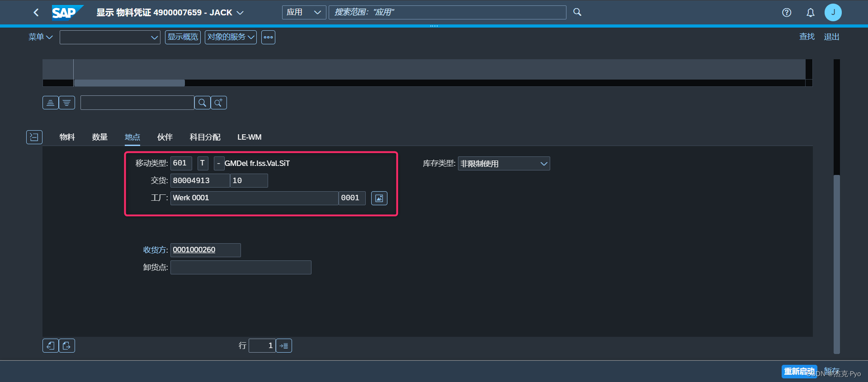Focus the item search text field
Viewport: 868px width, 382px height.
137,103
